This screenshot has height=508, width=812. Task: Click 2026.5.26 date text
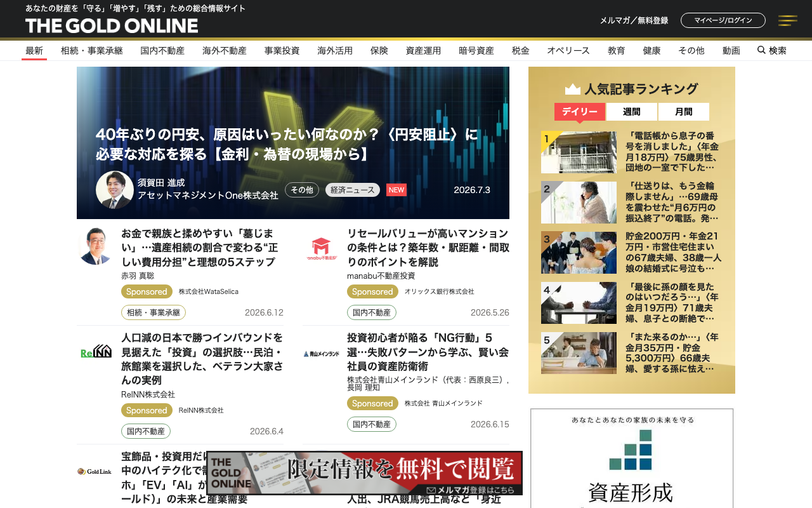pyautogui.click(x=490, y=312)
